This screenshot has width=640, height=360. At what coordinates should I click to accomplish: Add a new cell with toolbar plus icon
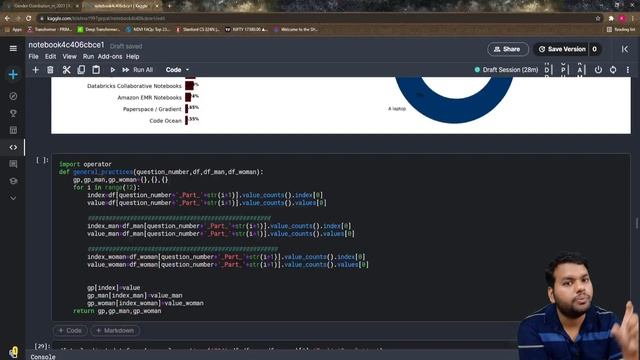[36, 70]
